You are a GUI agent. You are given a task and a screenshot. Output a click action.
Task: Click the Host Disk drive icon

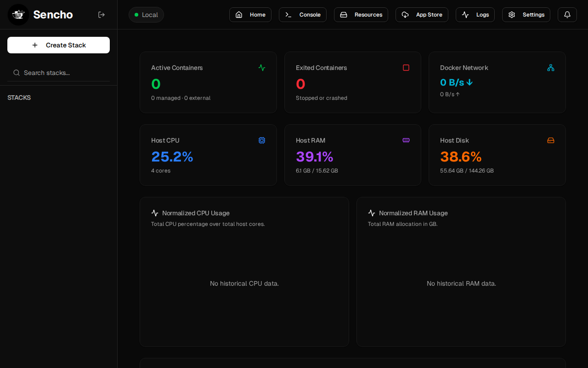[x=551, y=140]
